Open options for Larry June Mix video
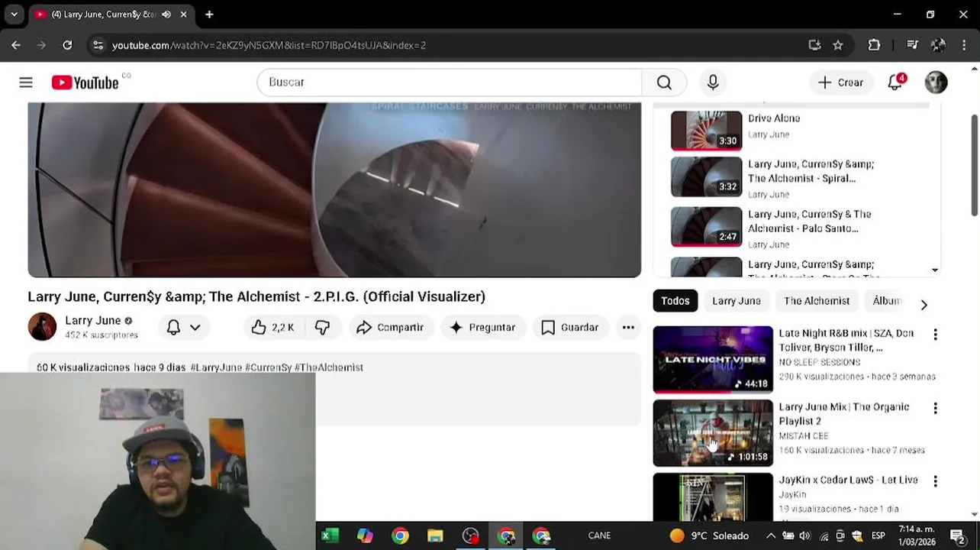This screenshot has width=980, height=550. (935, 408)
